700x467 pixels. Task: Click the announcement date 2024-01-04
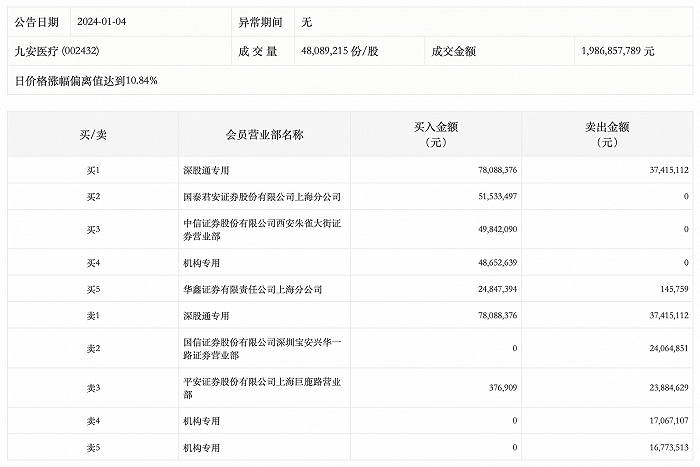click(x=101, y=21)
